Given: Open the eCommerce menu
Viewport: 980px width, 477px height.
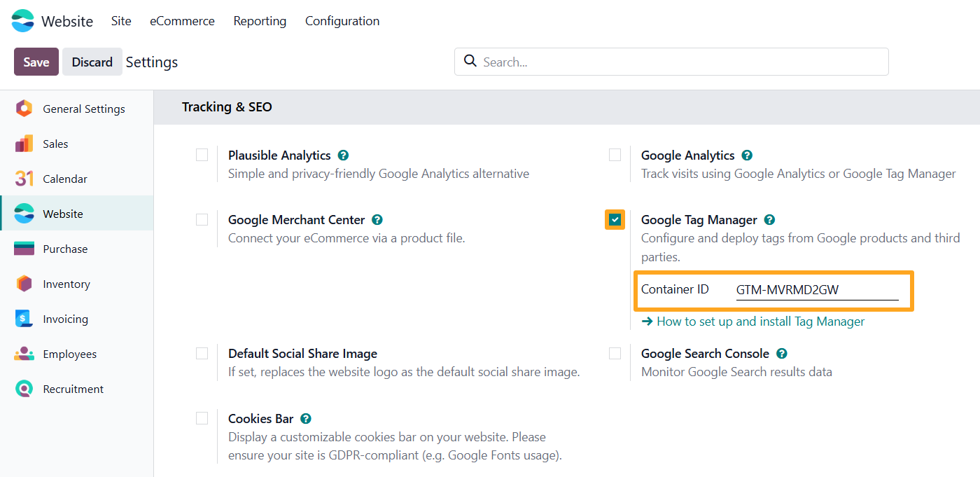Looking at the screenshot, I should (x=182, y=21).
